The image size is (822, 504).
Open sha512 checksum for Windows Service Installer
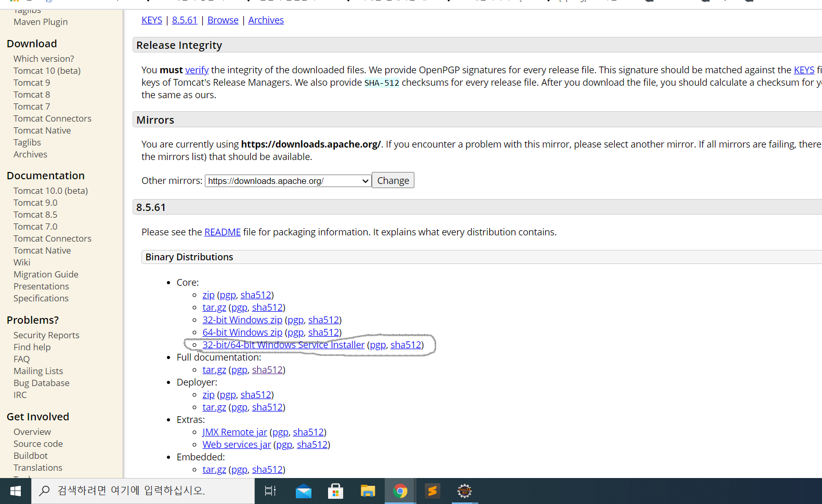406,345
